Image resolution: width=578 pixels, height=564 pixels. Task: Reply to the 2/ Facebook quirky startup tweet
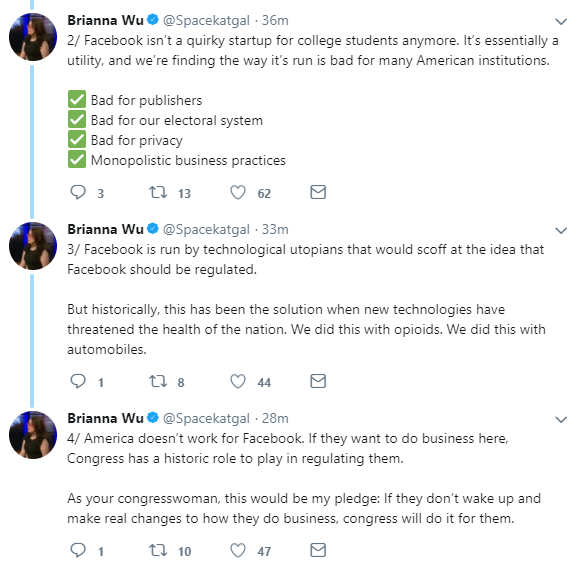(x=78, y=192)
